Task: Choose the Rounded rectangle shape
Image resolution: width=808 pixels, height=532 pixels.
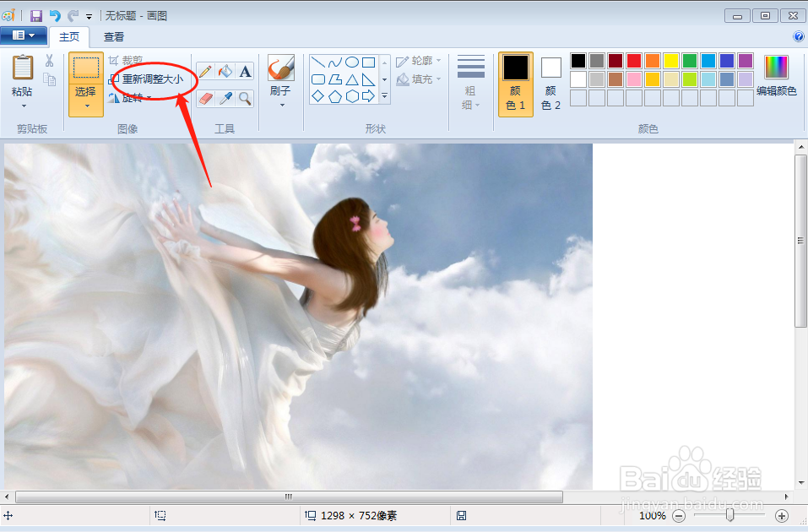Action: click(318, 79)
